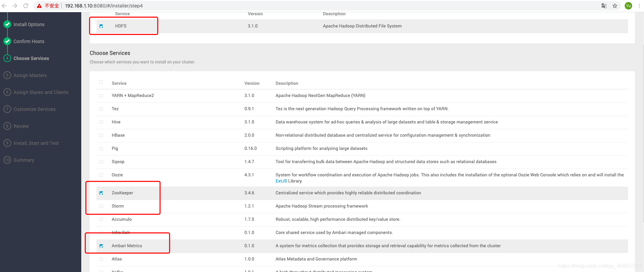The height and width of the screenshot is (272, 644).
Task: Click the Ambari Metrics service name
Action: coord(127,246)
